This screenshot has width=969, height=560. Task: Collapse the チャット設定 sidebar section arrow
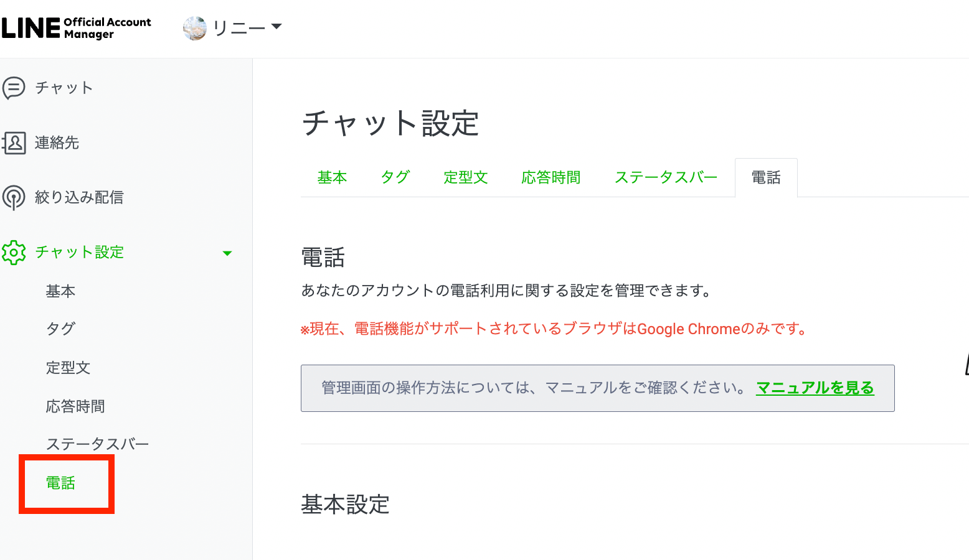coord(227,253)
